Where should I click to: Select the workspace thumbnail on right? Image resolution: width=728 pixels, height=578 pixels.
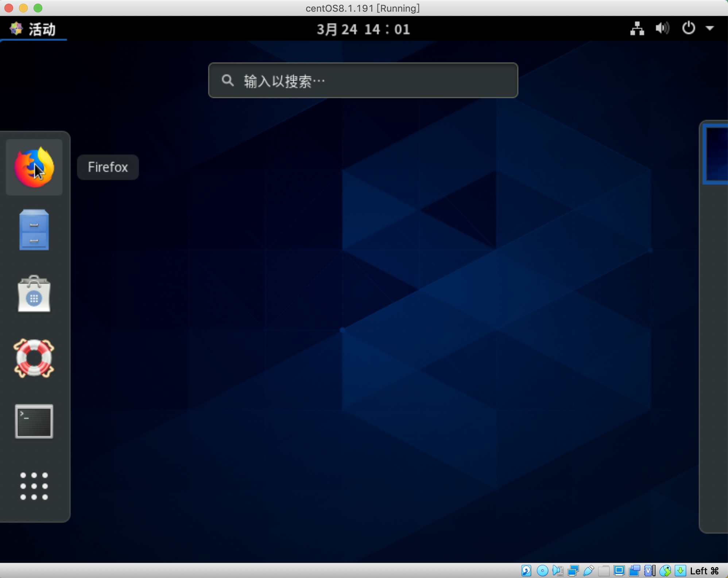pos(716,154)
